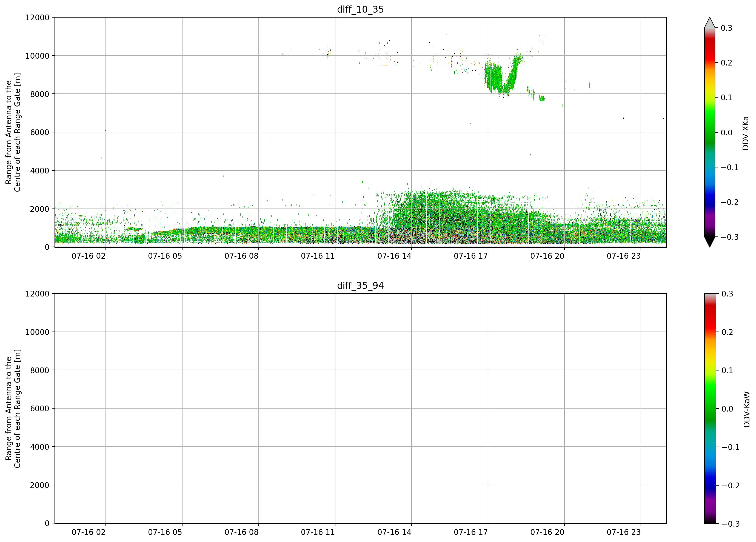
Task: Click black lower extend arrow on DDV-XKa colorbar
Action: [x=710, y=242]
